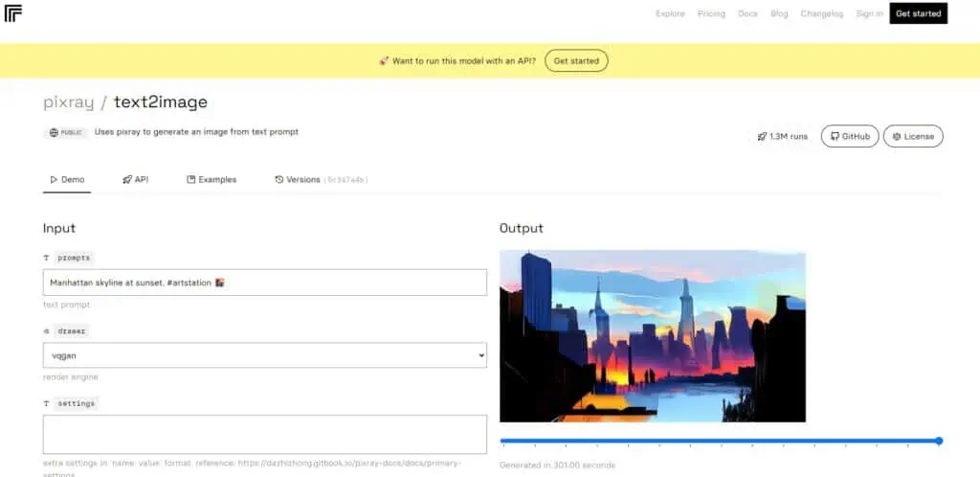Viewport: 980px width, 477px height.
Task: Click Get started in the yellow banner
Action: 576,60
